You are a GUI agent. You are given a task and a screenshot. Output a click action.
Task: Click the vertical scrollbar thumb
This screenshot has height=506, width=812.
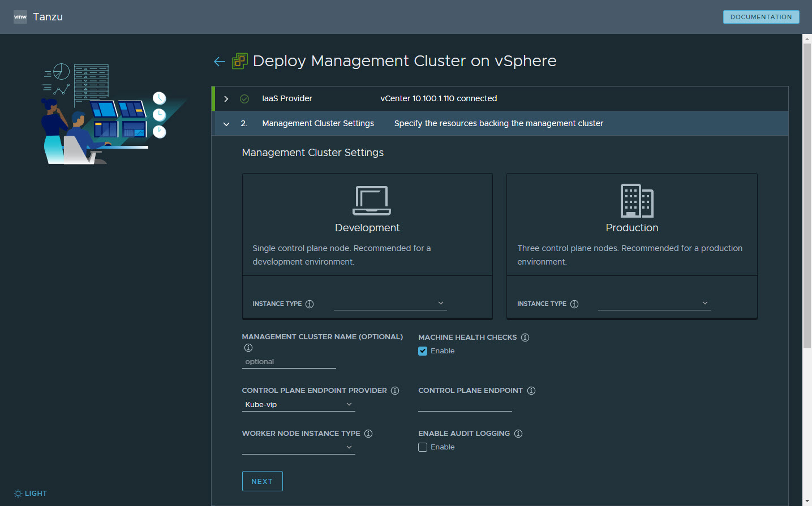click(x=807, y=196)
